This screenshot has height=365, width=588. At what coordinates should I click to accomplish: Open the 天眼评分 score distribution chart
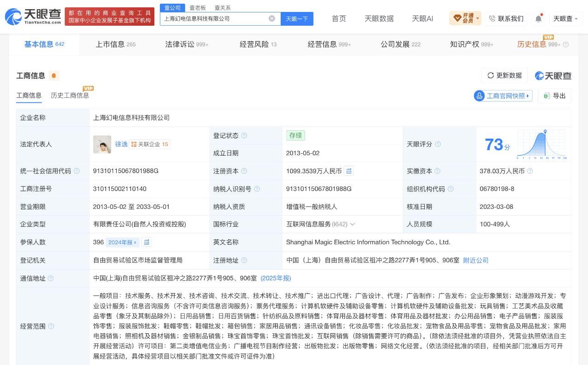click(x=542, y=144)
